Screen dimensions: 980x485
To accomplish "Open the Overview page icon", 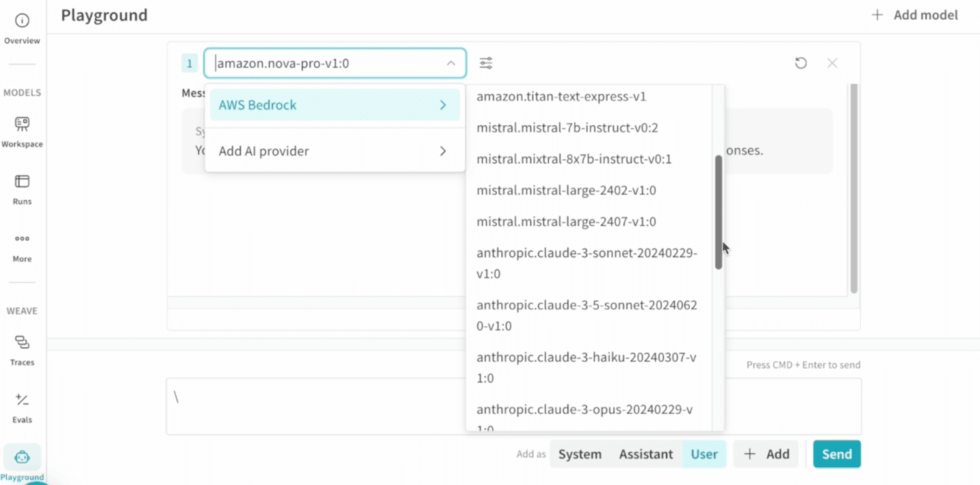I will 22,21.
